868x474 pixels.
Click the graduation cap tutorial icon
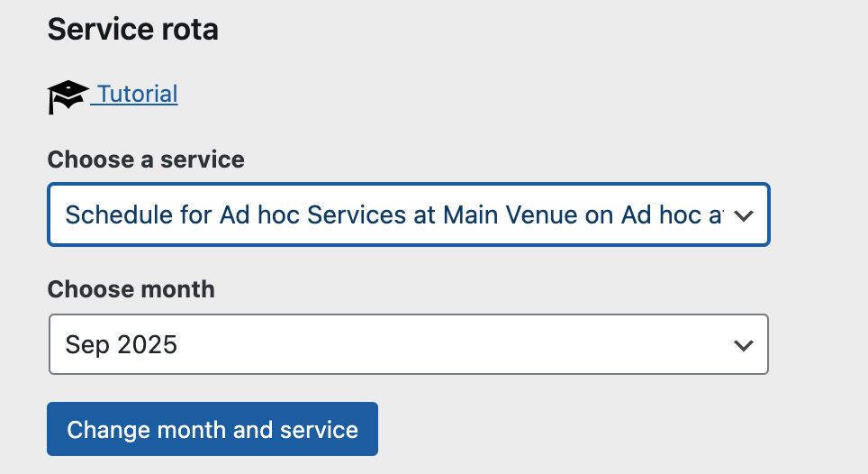(68, 96)
